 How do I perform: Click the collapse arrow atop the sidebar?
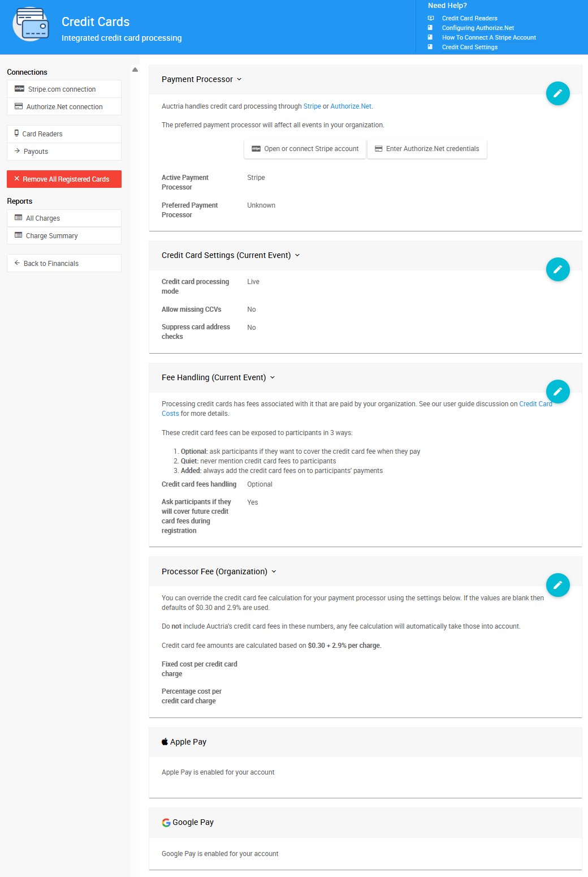click(x=135, y=69)
